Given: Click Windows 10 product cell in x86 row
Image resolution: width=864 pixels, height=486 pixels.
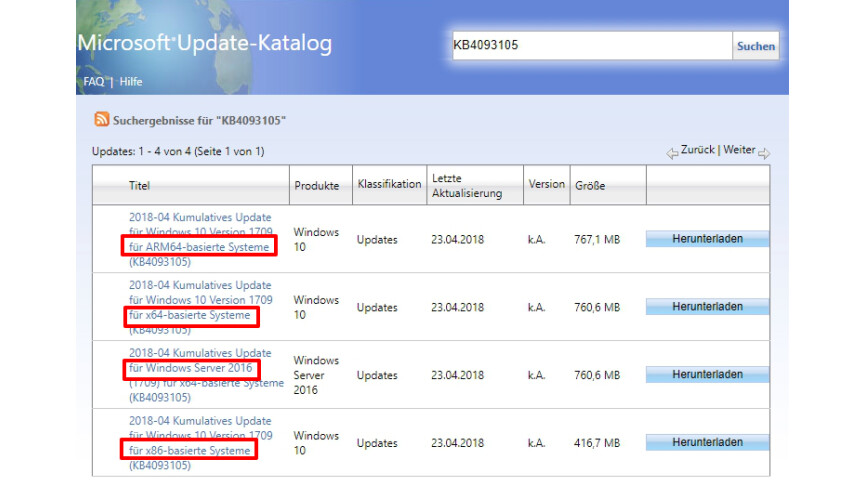Looking at the screenshot, I should 316,443.
